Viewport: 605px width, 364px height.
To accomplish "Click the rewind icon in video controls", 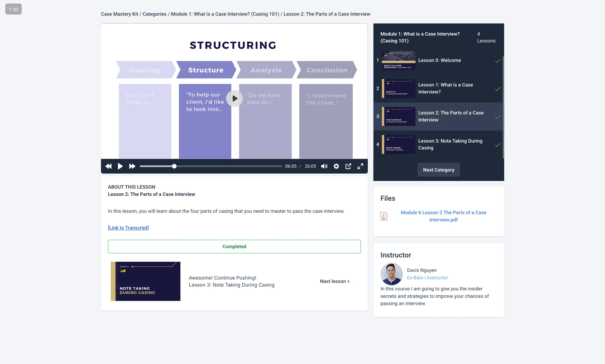I will click(108, 166).
